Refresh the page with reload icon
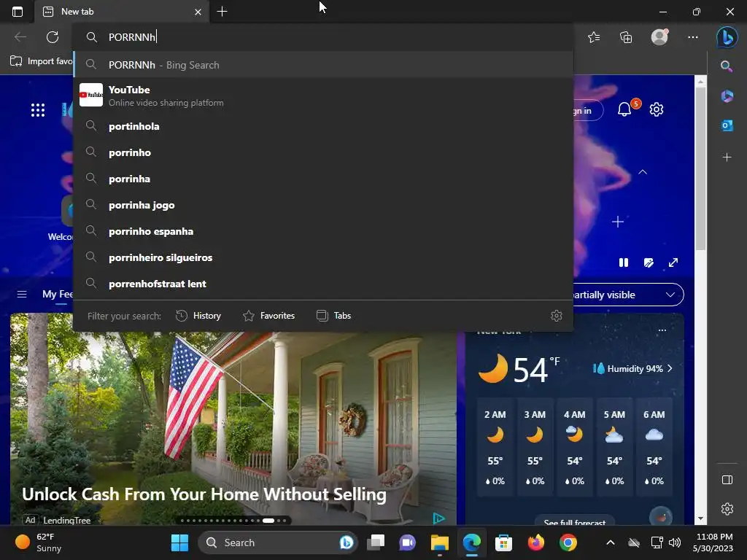 [x=53, y=36]
